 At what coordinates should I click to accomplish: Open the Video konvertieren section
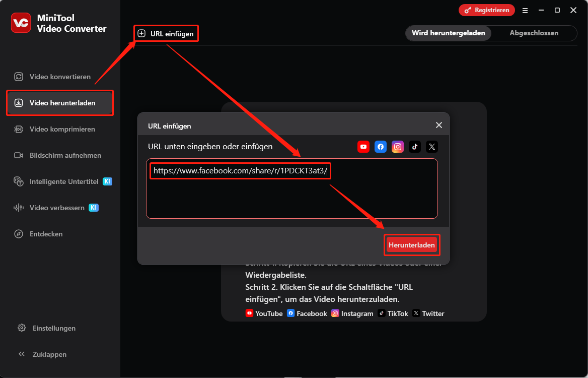pyautogui.click(x=59, y=77)
